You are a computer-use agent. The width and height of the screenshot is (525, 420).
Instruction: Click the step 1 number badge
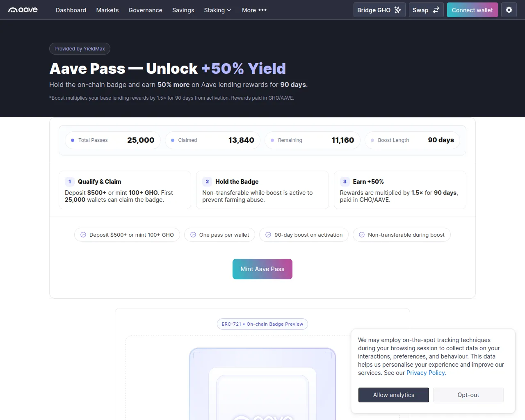(70, 181)
